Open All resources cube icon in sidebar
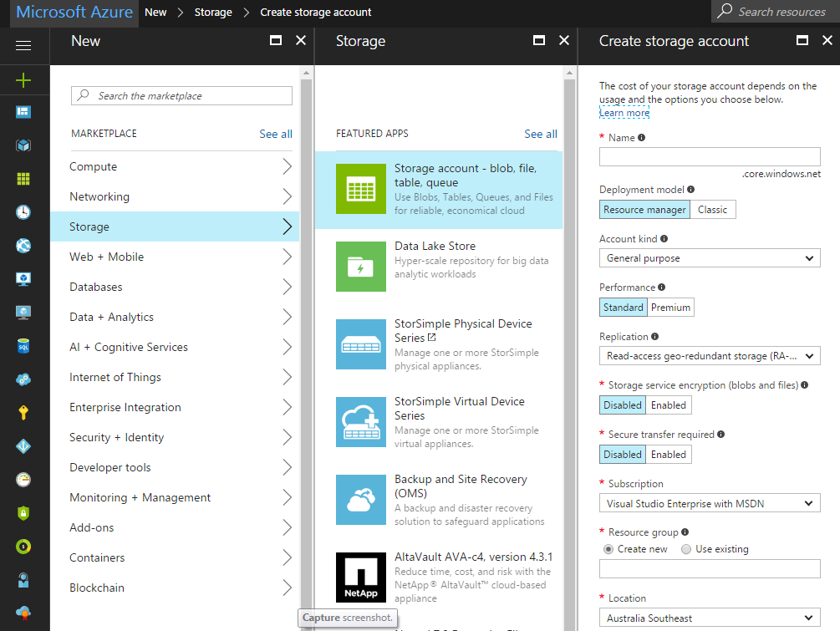 click(23, 145)
